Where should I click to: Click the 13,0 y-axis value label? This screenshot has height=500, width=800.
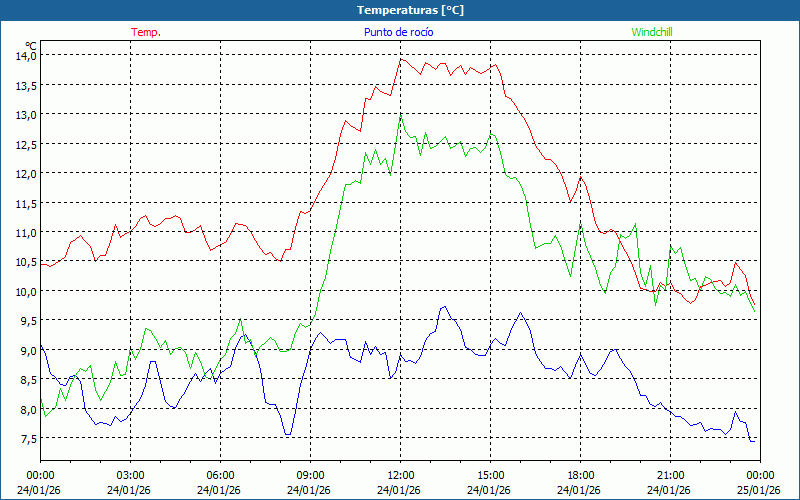[25, 115]
